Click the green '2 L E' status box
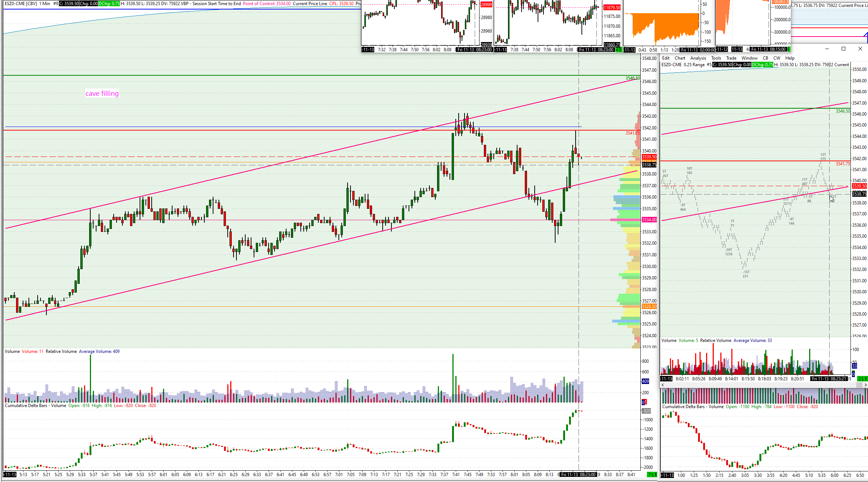 click(862, 379)
